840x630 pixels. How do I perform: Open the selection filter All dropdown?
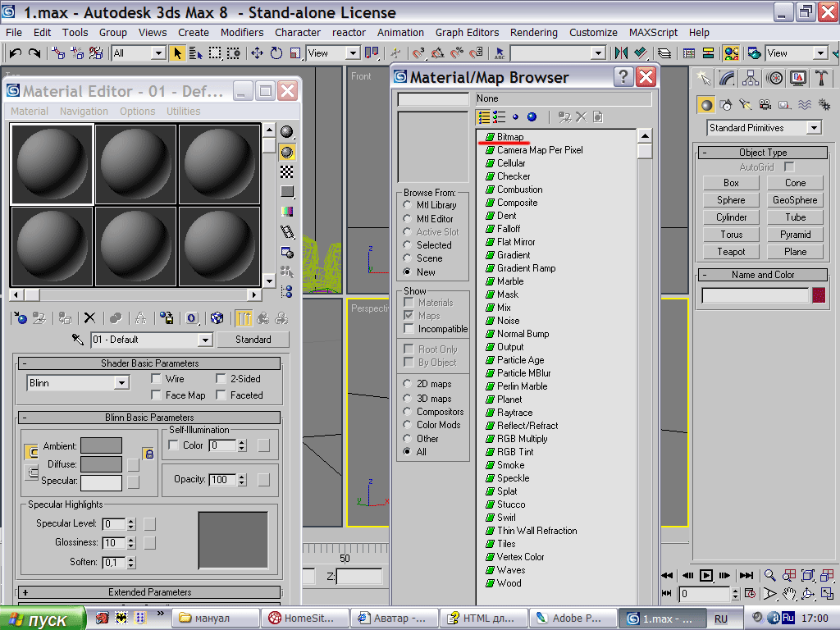[x=157, y=53]
